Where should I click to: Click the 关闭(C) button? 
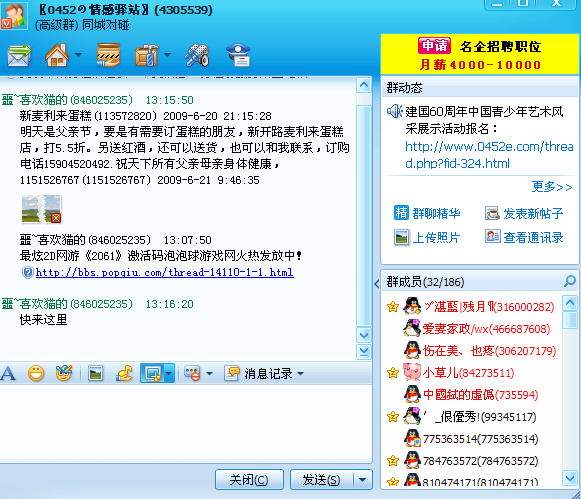(249, 480)
